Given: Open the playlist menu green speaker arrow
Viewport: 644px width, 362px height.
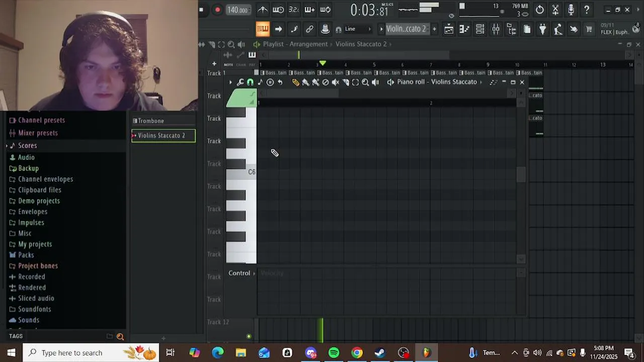Looking at the screenshot, I should (257, 44).
